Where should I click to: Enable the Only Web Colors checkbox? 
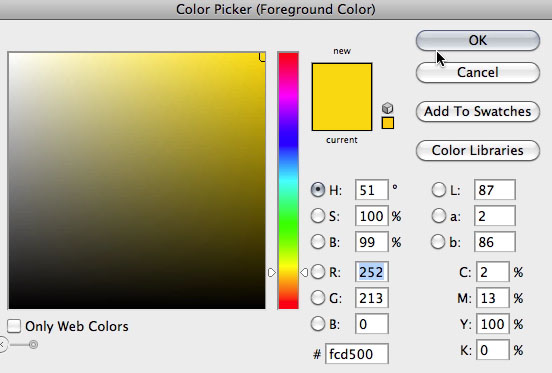(14, 326)
